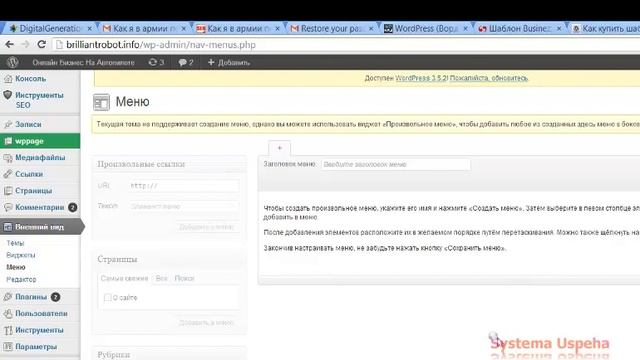
Task: Click the plus tab to add a new menu
Action: (x=280, y=148)
